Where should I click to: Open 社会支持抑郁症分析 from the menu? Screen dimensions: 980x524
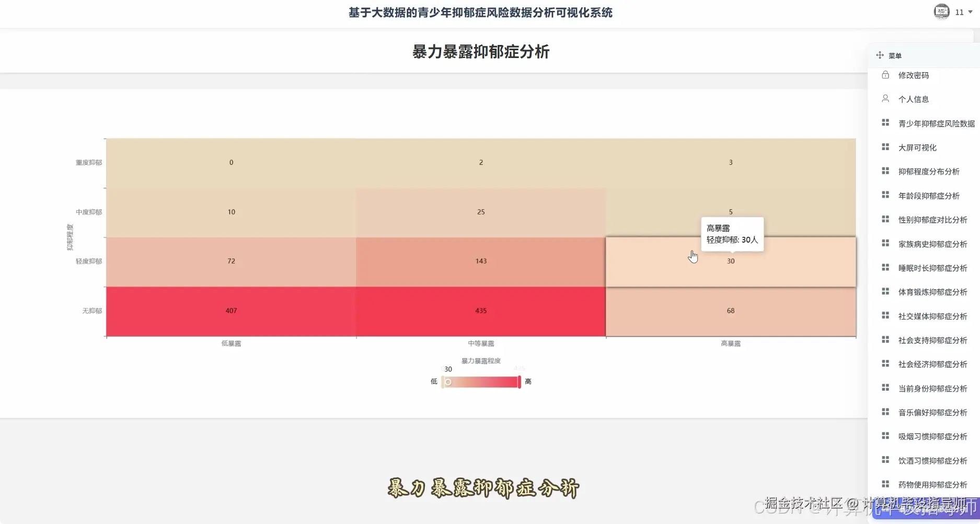pos(933,340)
